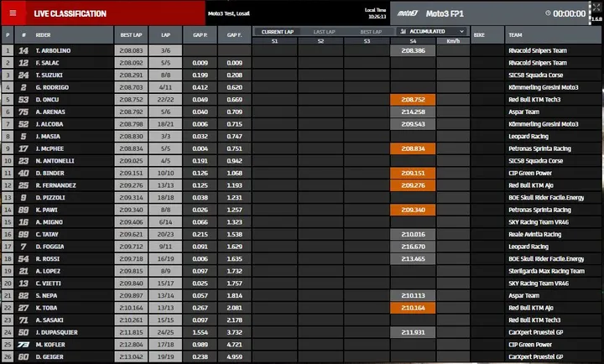
Task: Click S4 time 2:16.670
Action: tap(413, 247)
